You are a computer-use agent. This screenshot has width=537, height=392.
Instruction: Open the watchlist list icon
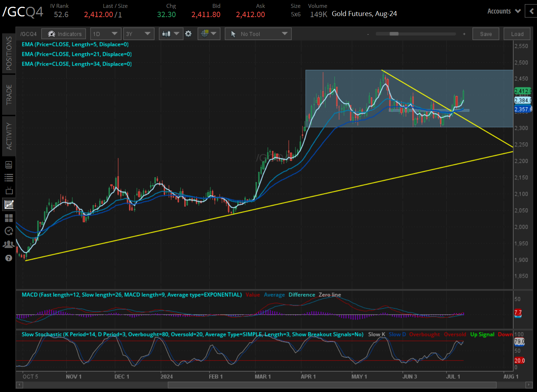[x=9, y=177]
